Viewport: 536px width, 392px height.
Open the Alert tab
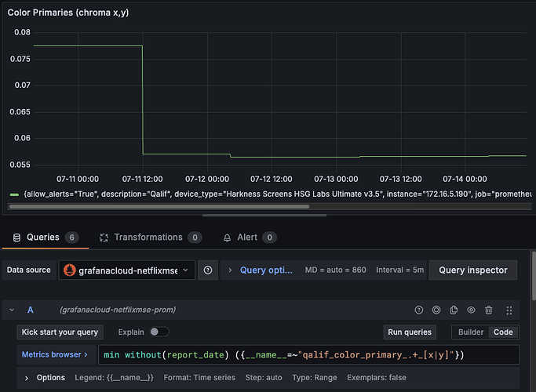pyautogui.click(x=250, y=238)
